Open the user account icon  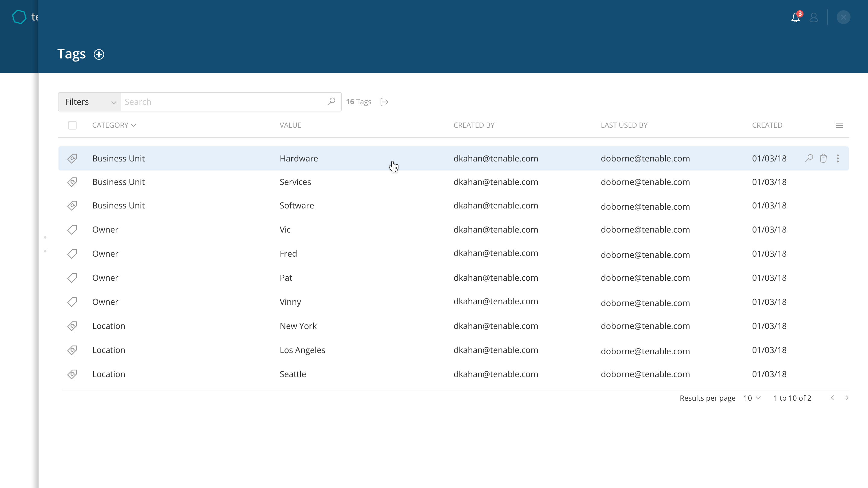[x=813, y=17]
